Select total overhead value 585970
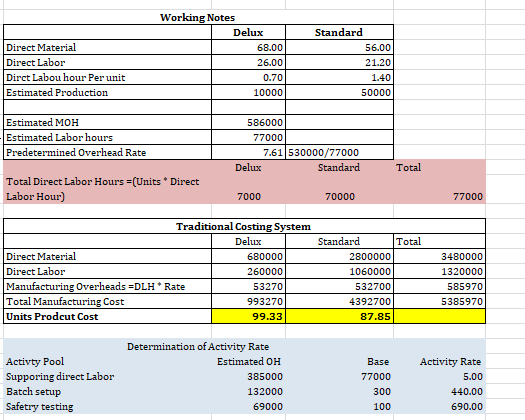 click(x=465, y=287)
